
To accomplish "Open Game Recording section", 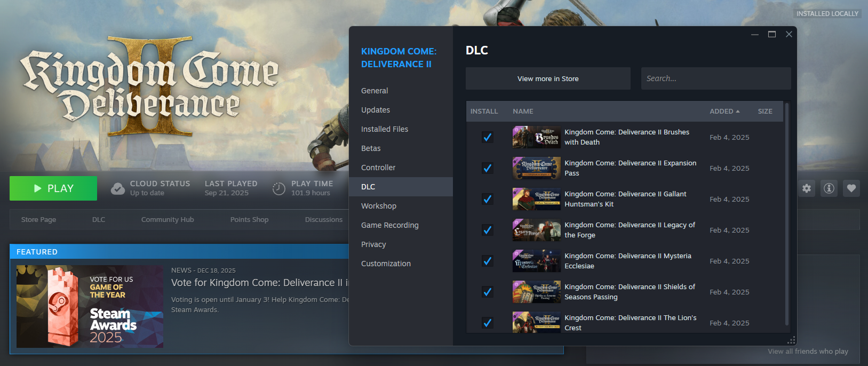I will click(401, 225).
